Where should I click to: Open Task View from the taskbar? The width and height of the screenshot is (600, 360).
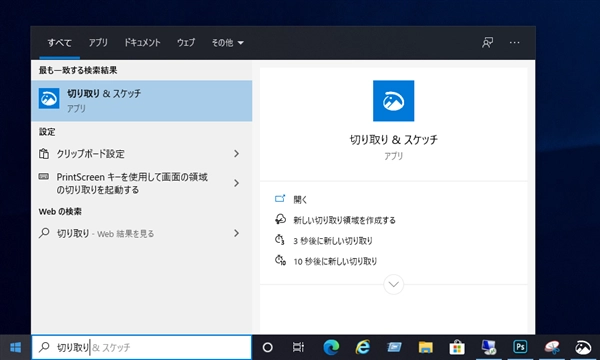[x=298, y=347]
